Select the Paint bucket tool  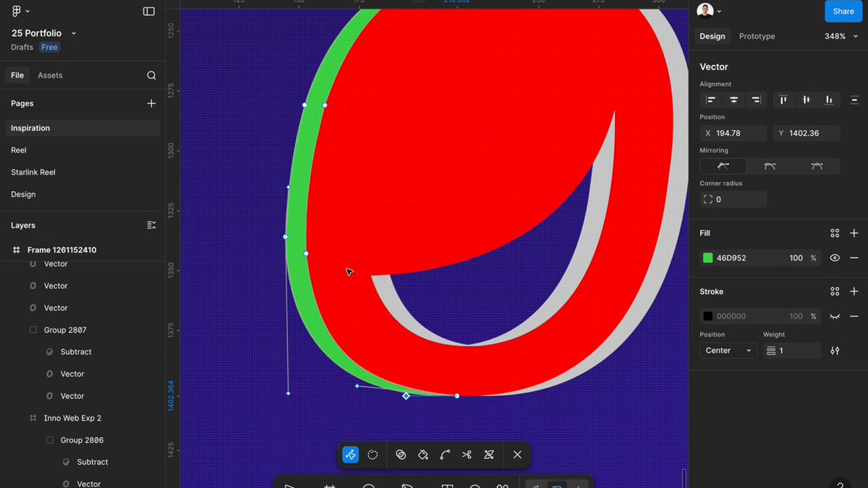click(x=423, y=455)
